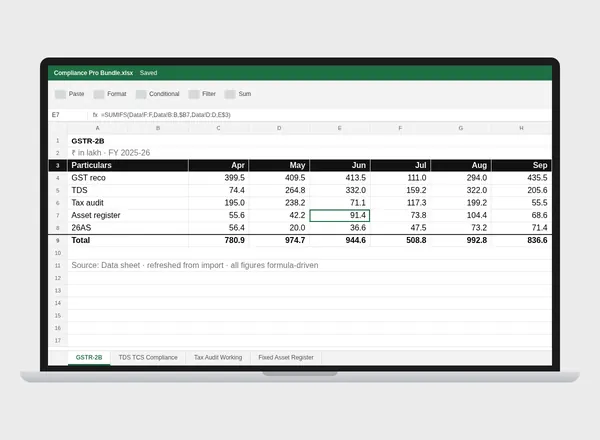Switch to the GSTR-2B sheet tab
This screenshot has width=600, height=440.
pos(89,357)
